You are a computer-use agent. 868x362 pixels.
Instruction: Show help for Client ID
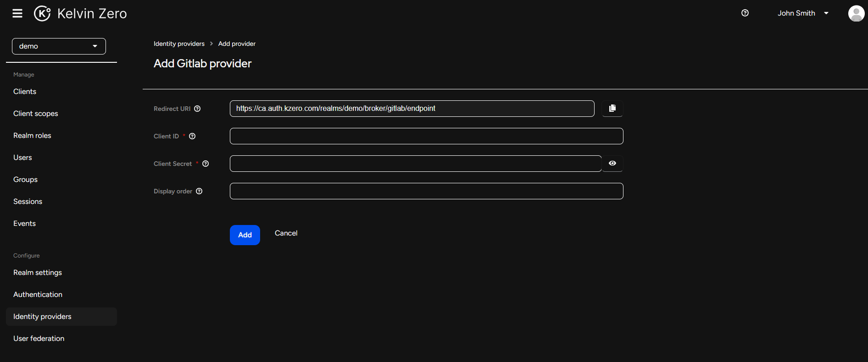point(192,136)
